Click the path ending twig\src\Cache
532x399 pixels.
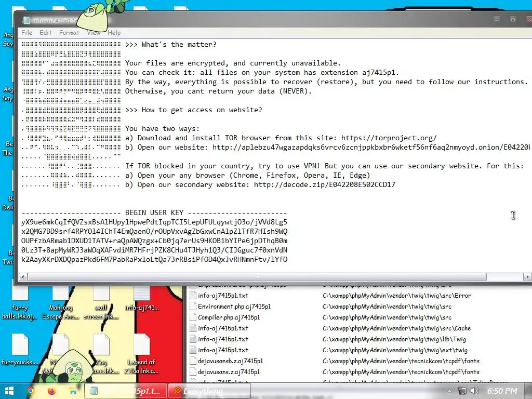point(396,328)
